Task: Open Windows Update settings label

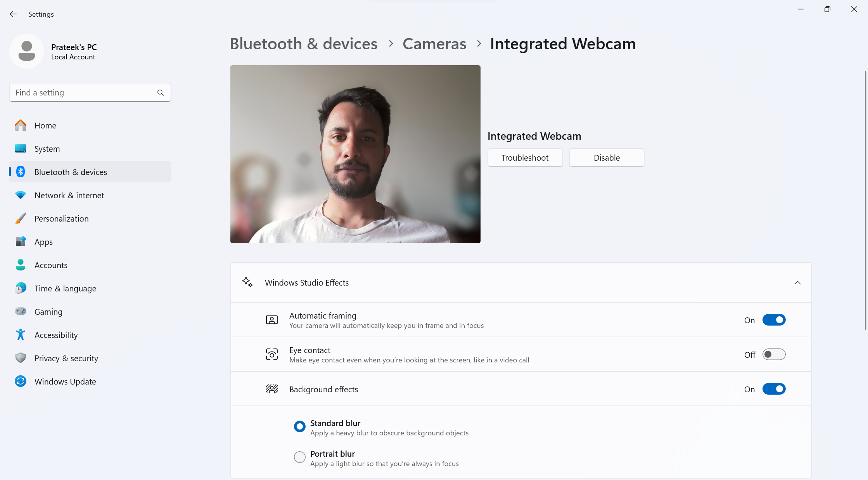Action: (65, 381)
